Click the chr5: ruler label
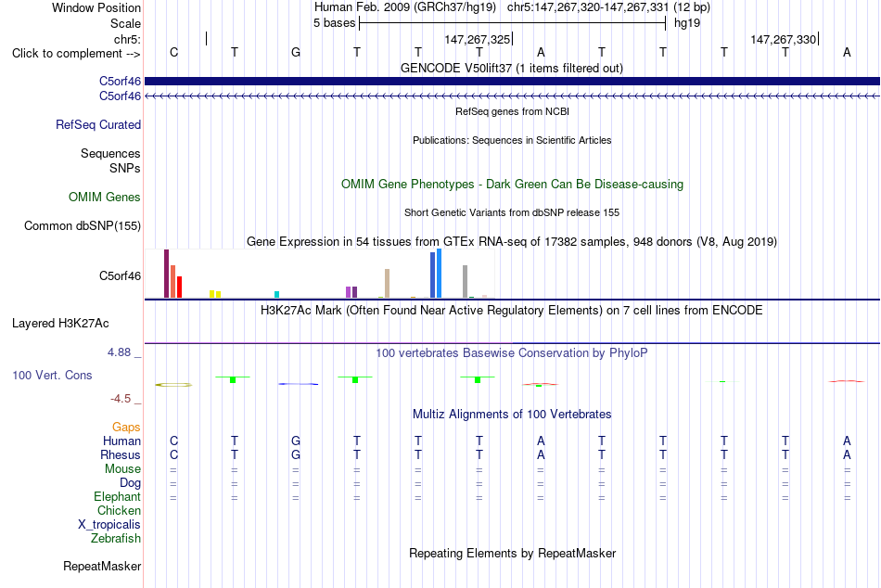 (127, 39)
